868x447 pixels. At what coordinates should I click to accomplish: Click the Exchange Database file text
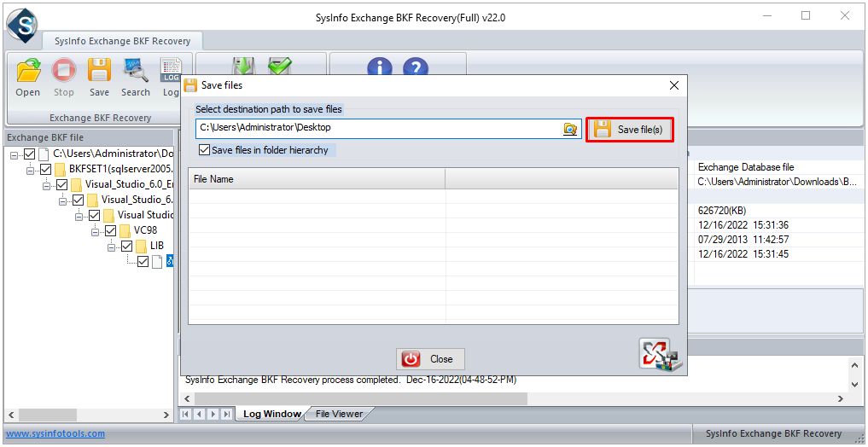point(747,166)
